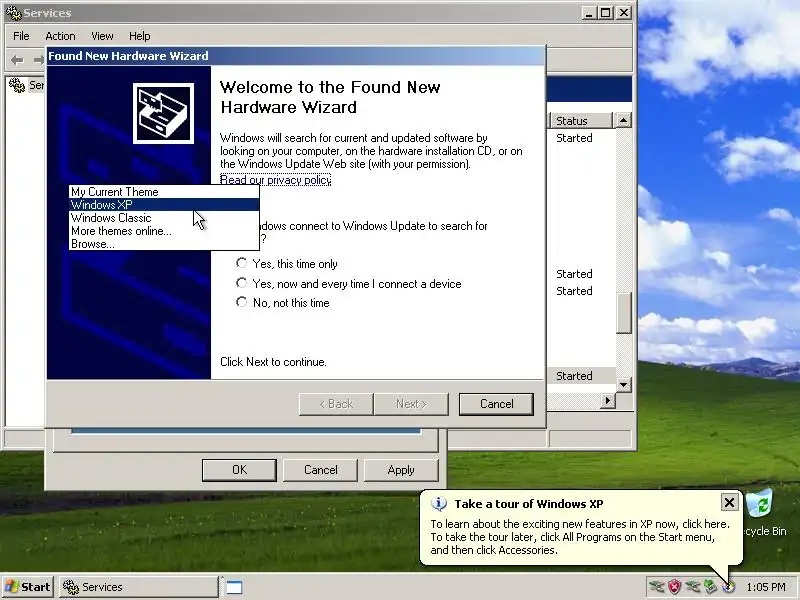Screen dimensions: 800x600
Task: Open the View menu in Services
Action: click(x=102, y=36)
